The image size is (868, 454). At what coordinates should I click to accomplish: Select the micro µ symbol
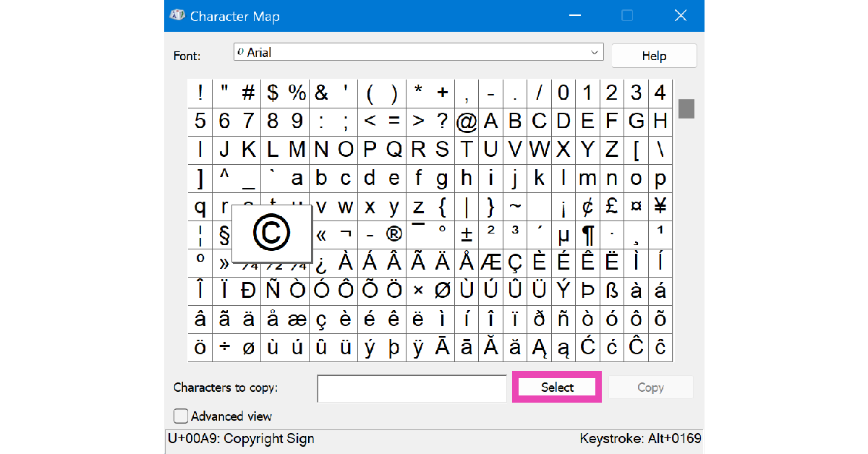[x=563, y=234]
